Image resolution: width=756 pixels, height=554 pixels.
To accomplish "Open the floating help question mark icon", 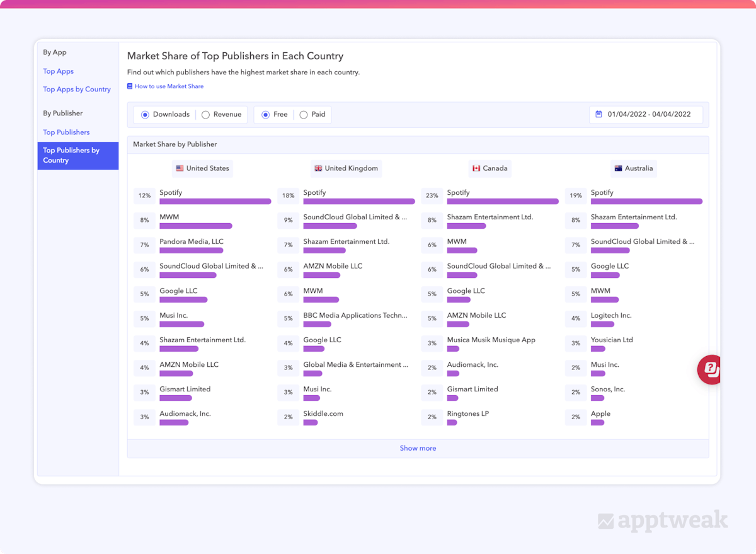I will pos(710,370).
